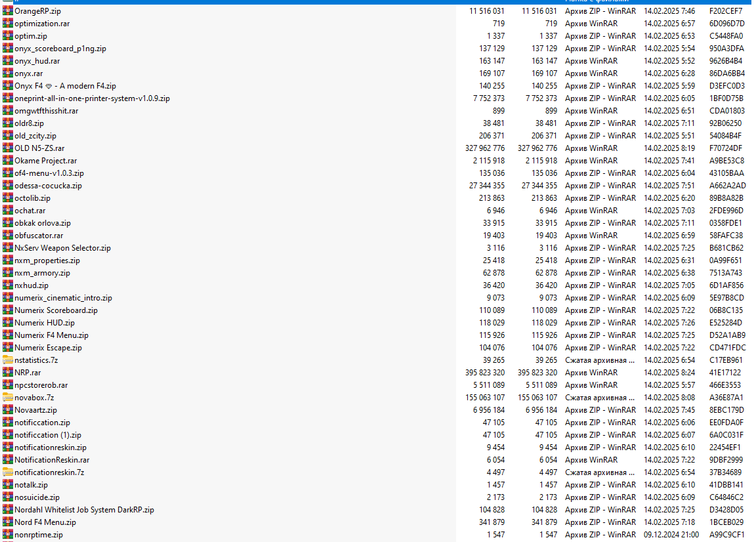Click the date 09.12.2024 21:00
Viewport: 756px width, 542px height.
click(x=671, y=535)
